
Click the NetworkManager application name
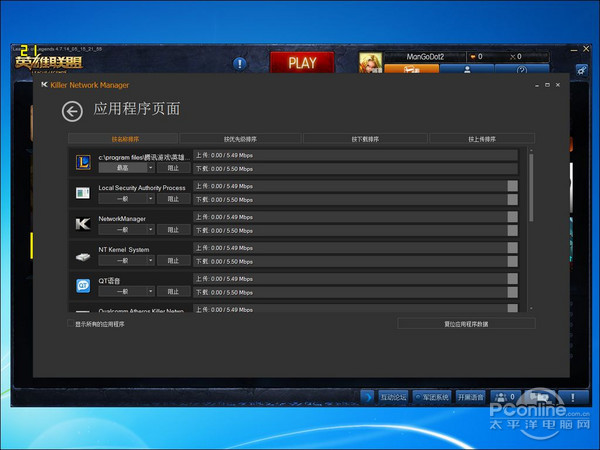point(122,219)
